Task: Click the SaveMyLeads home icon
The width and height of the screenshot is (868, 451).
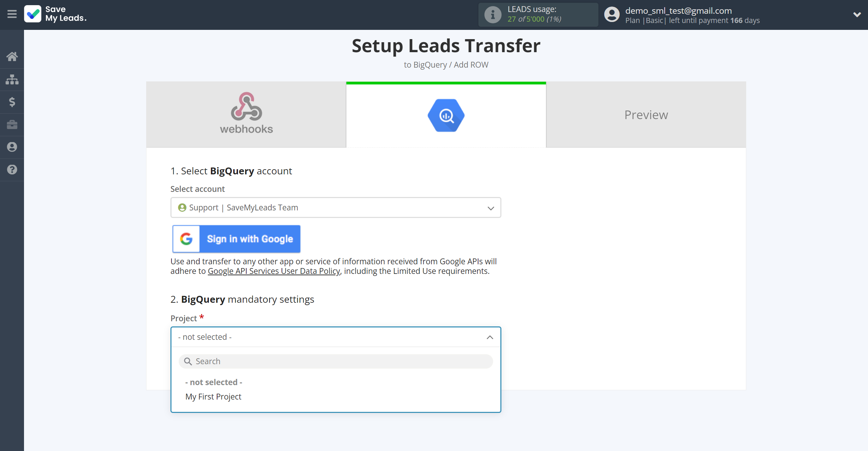Action: point(12,56)
